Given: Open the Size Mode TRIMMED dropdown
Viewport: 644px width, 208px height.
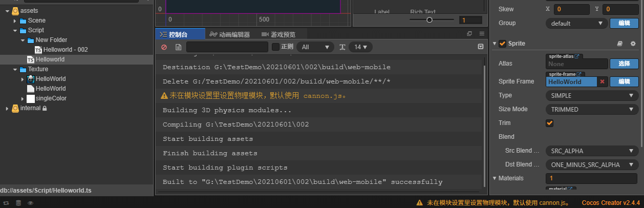Looking at the screenshot, I should tap(592, 109).
